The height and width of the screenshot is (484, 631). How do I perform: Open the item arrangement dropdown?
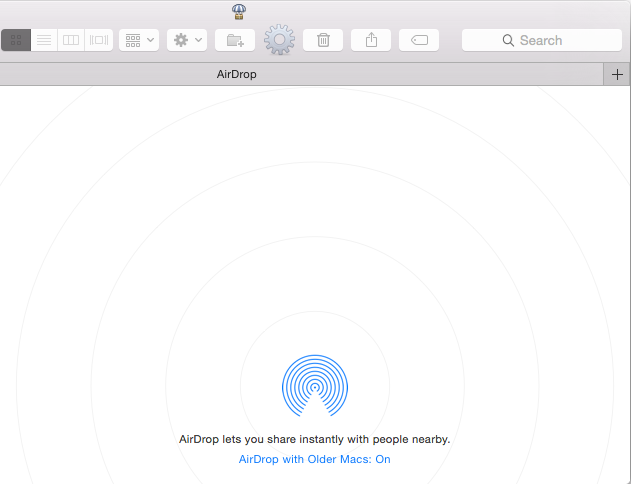(x=139, y=40)
